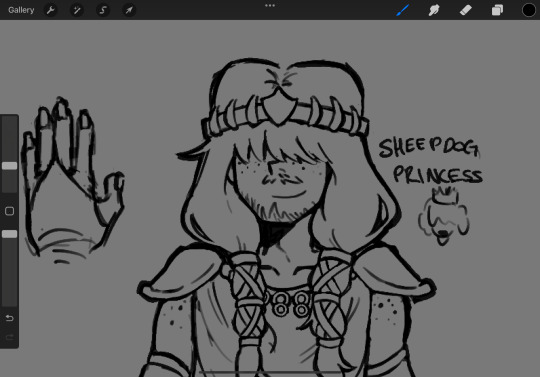Activate the Selection S-shaped tool
Viewport: 540px width, 377px height.
pyautogui.click(x=103, y=10)
